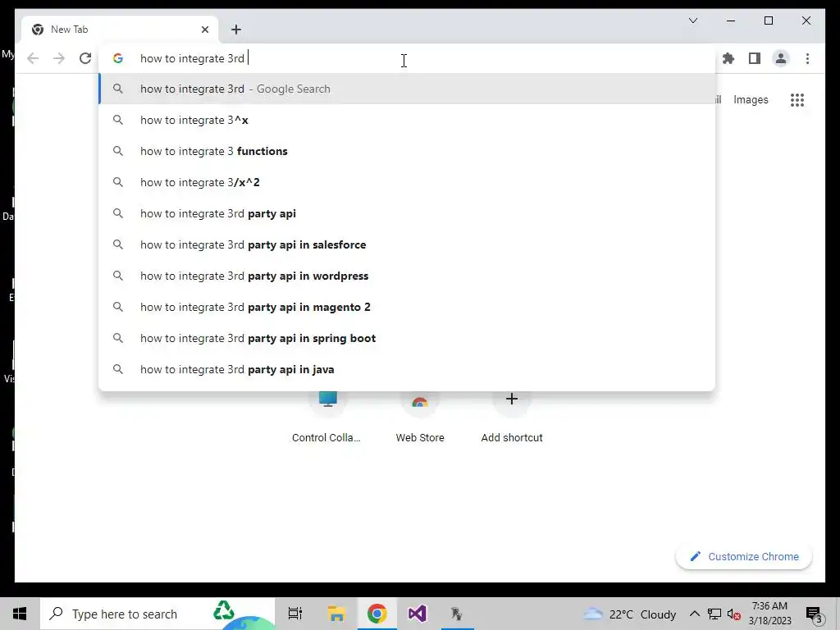Image resolution: width=840 pixels, height=630 pixels.
Task: Open the weather widget showing 22°C Cloudy
Action: 629,614
